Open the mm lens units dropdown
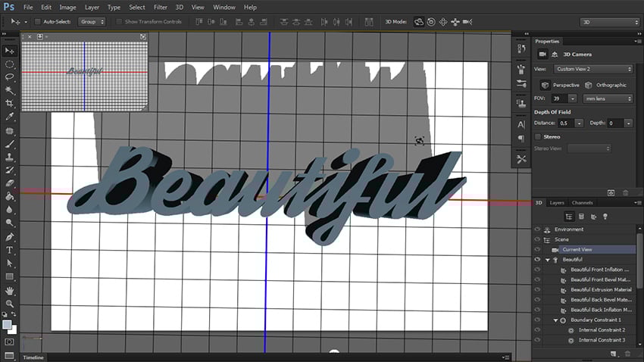The width and height of the screenshot is (644, 362). click(608, 98)
